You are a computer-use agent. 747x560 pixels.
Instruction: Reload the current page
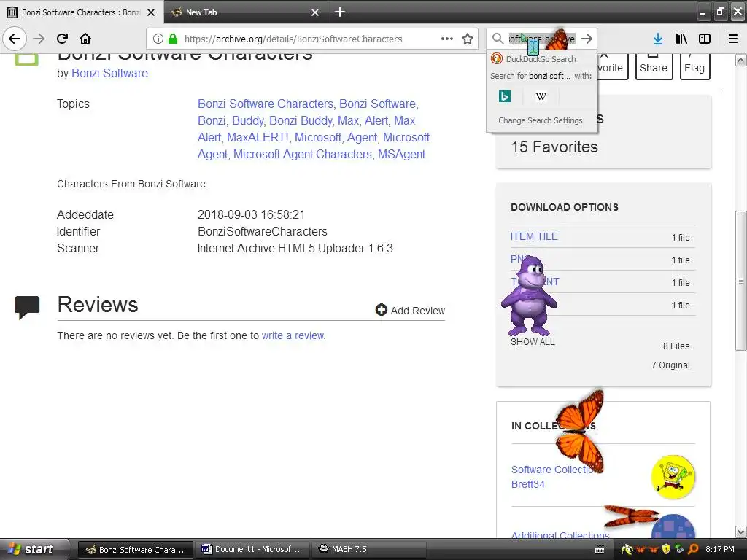(62, 39)
